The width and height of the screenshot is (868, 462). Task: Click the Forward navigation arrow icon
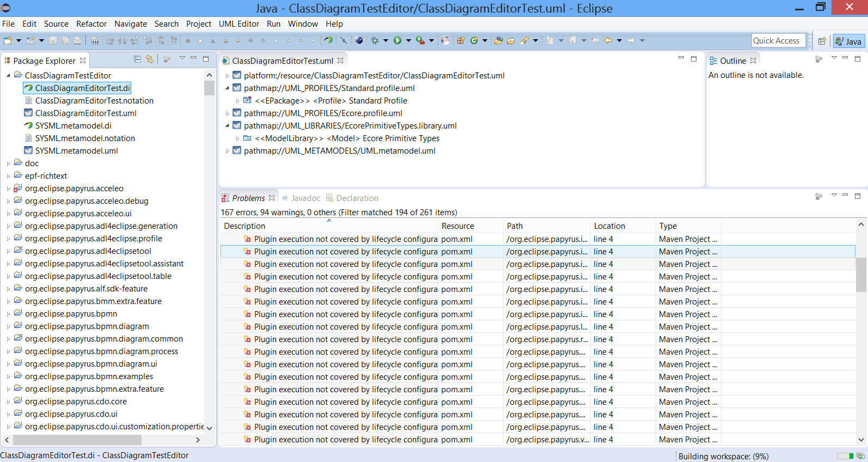(631, 40)
